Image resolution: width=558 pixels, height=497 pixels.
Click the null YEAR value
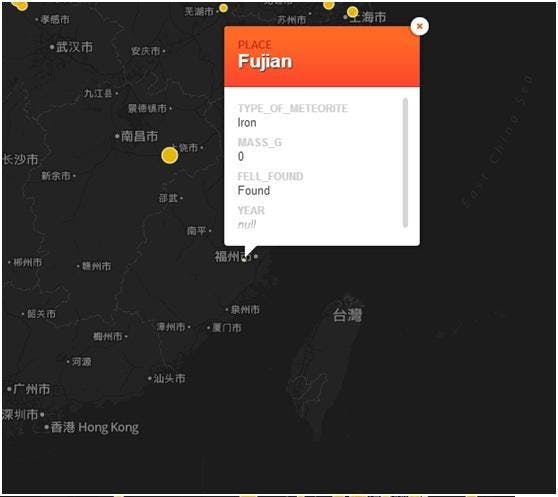(247, 225)
